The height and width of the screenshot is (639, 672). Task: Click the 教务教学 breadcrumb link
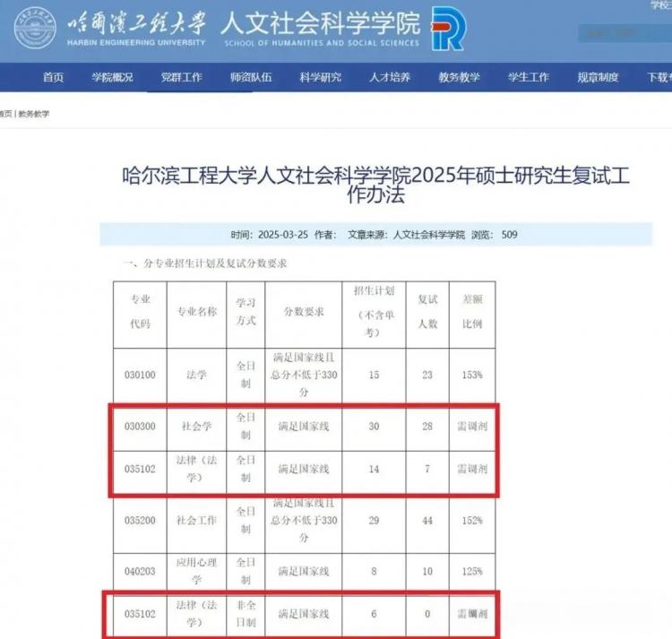tap(34, 114)
